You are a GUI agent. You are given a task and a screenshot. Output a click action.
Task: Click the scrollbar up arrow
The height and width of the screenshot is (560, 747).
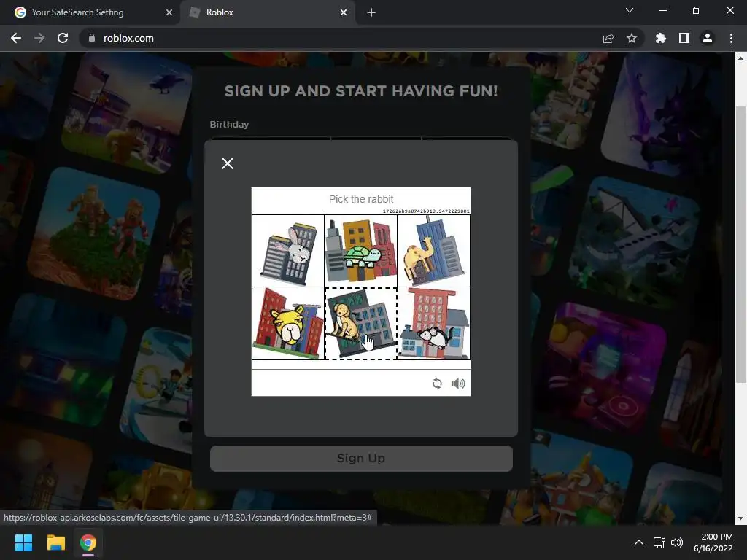click(x=740, y=58)
